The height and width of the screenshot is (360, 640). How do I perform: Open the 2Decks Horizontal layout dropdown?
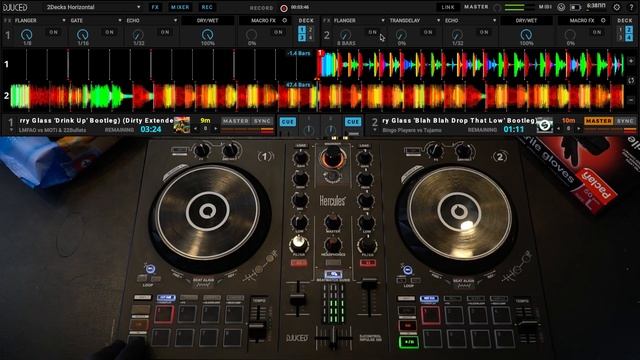click(92, 7)
